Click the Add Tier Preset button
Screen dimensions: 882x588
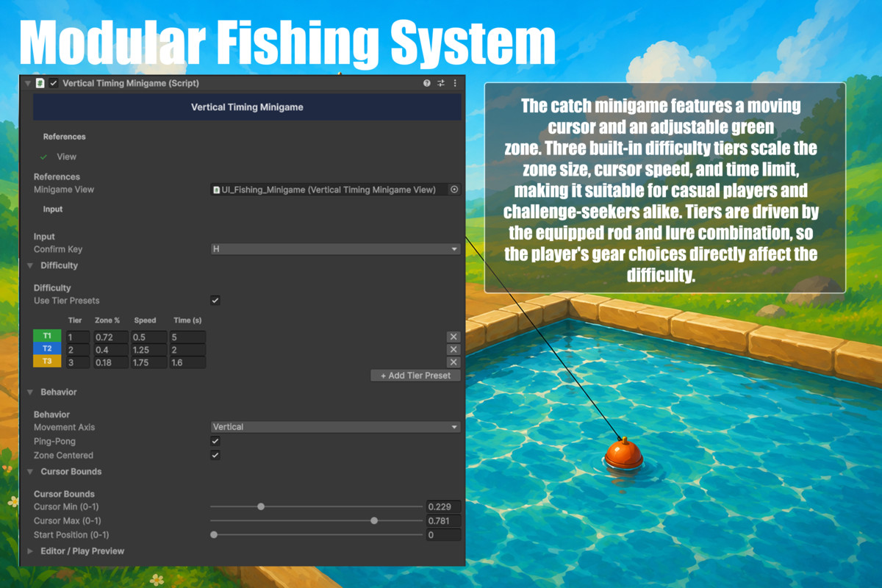point(415,376)
